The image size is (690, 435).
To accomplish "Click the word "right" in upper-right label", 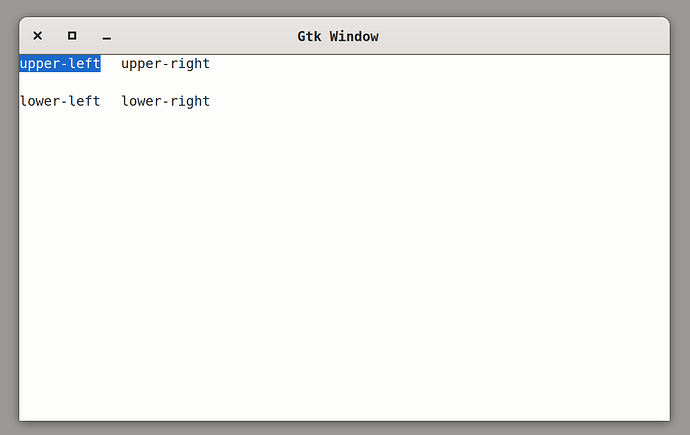I will pyautogui.click(x=190, y=64).
